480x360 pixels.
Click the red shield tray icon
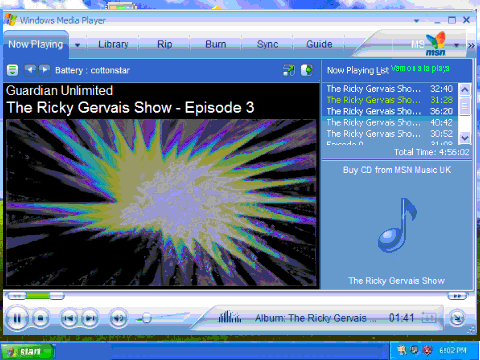click(427, 350)
